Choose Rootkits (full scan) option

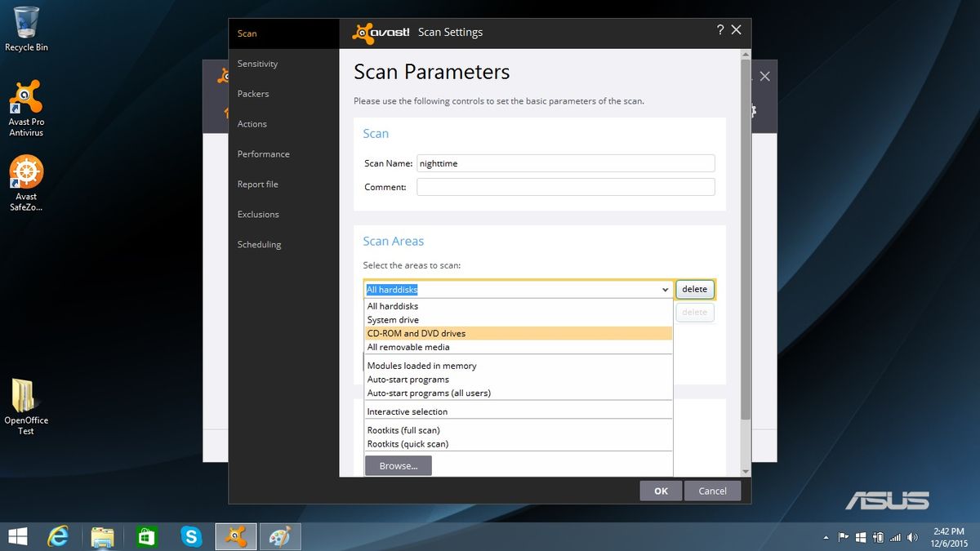click(518, 430)
